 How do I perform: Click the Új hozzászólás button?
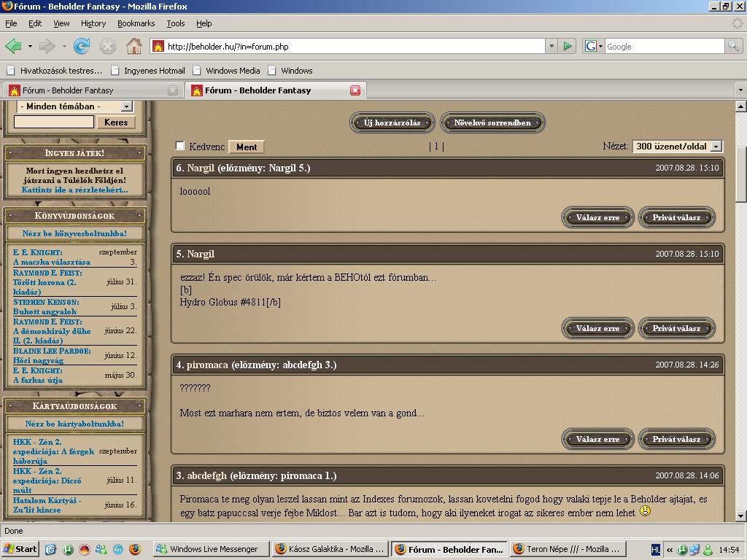pos(392,122)
